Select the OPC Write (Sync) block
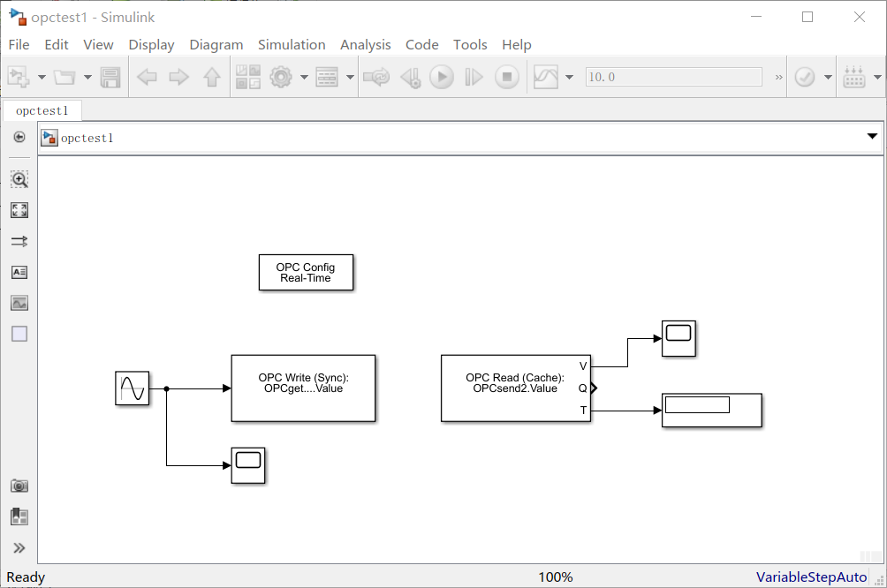Screen dimensions: 887x588 click(x=303, y=388)
